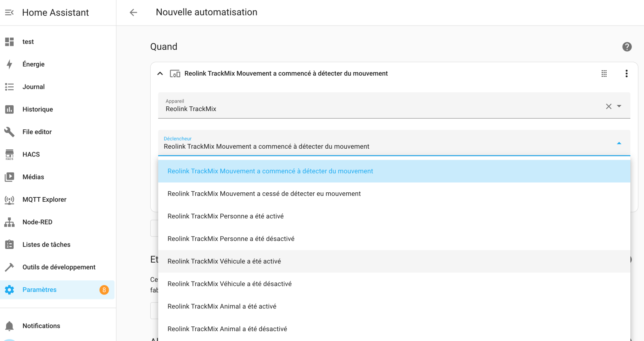Viewport: 644px width, 341px height.
Task: Click the MQTT Explorer antenna icon
Action: (x=9, y=200)
